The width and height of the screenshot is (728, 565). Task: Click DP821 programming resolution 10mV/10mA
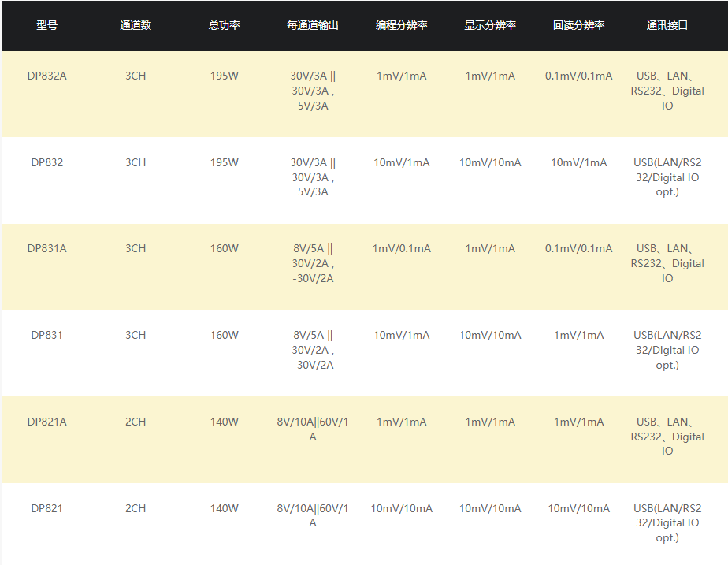click(402, 508)
